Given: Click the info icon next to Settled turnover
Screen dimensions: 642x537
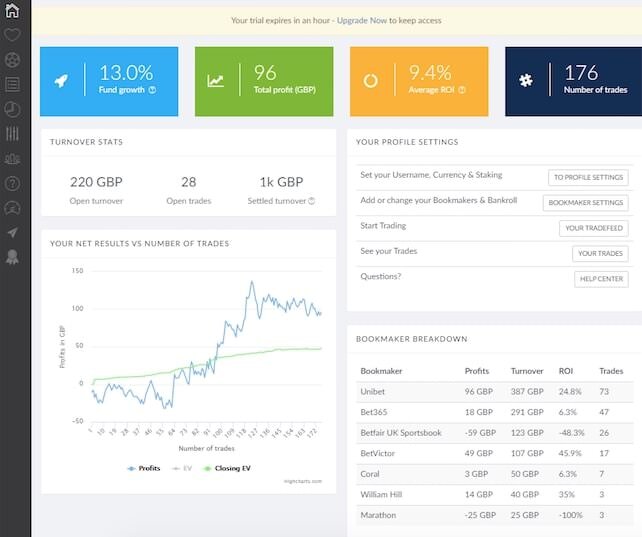Looking at the screenshot, I should 312,201.
